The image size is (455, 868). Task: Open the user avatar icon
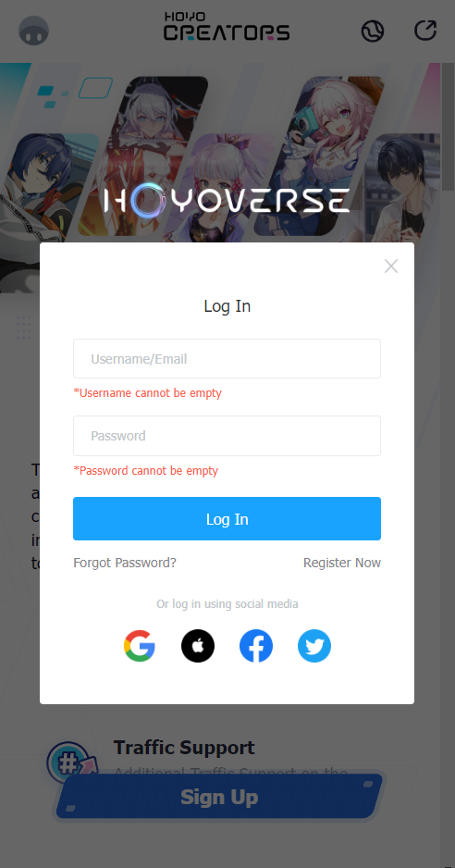[34, 31]
